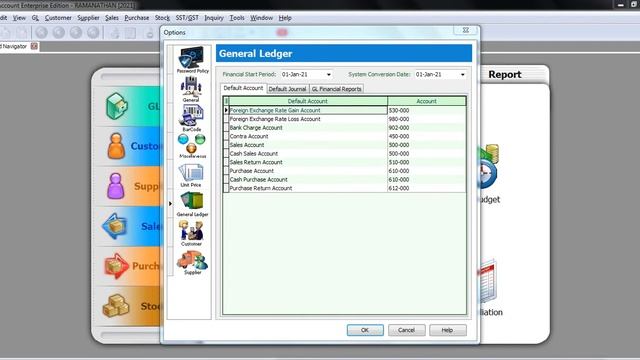Open the Sales menu
This screenshot has height=360, width=640.
coord(111,18)
